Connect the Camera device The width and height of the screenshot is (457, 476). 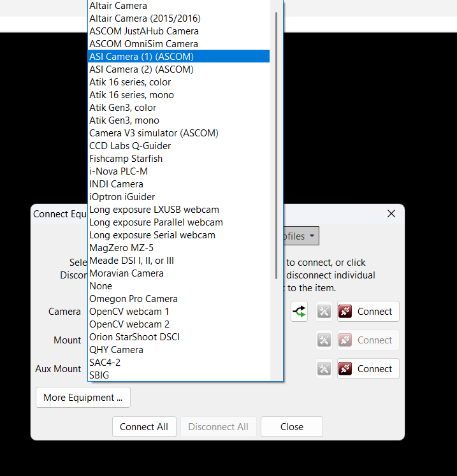point(368,311)
